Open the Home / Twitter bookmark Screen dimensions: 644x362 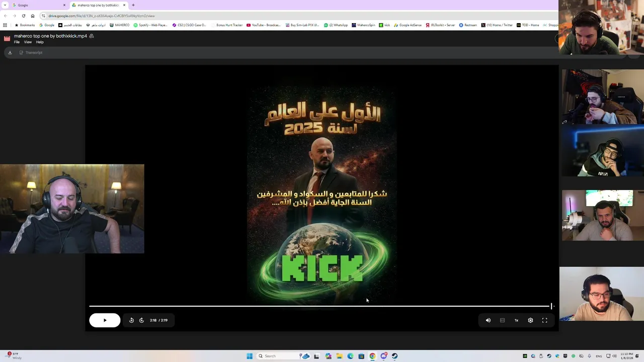tap(497, 25)
